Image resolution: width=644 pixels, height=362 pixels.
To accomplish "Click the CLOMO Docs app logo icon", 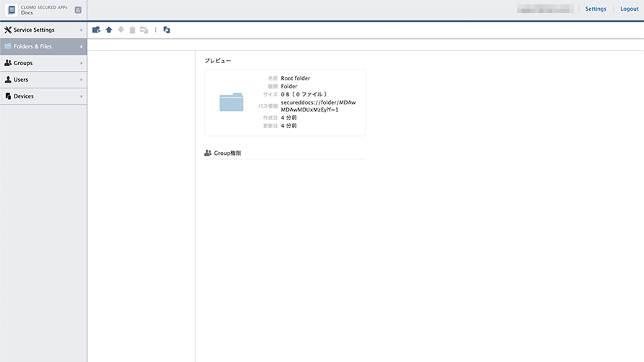I will 12,10.
